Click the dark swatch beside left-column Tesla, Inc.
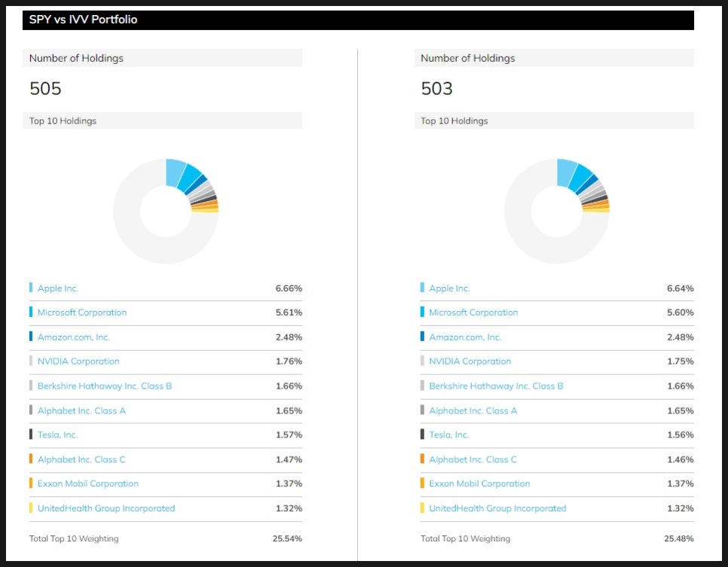The image size is (728, 567). [31, 434]
